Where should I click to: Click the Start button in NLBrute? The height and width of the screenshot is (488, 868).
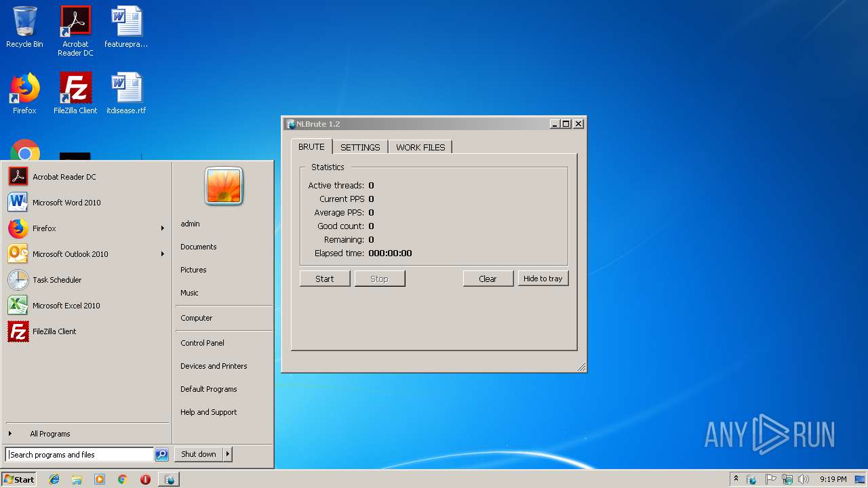tap(325, 279)
